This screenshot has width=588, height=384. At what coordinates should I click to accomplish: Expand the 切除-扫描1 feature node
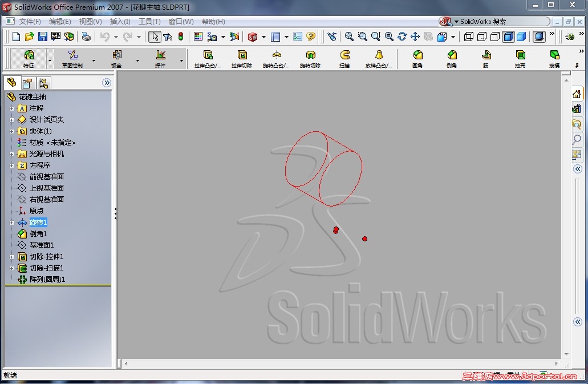point(11,269)
